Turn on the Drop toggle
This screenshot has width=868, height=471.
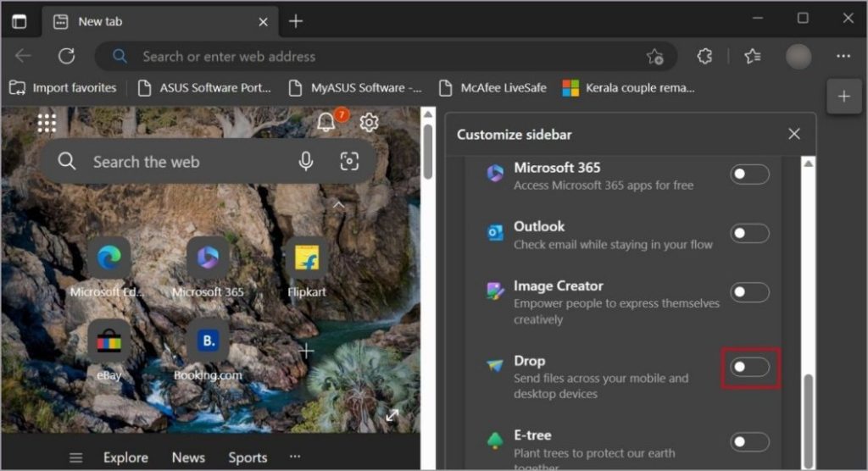pos(749,367)
